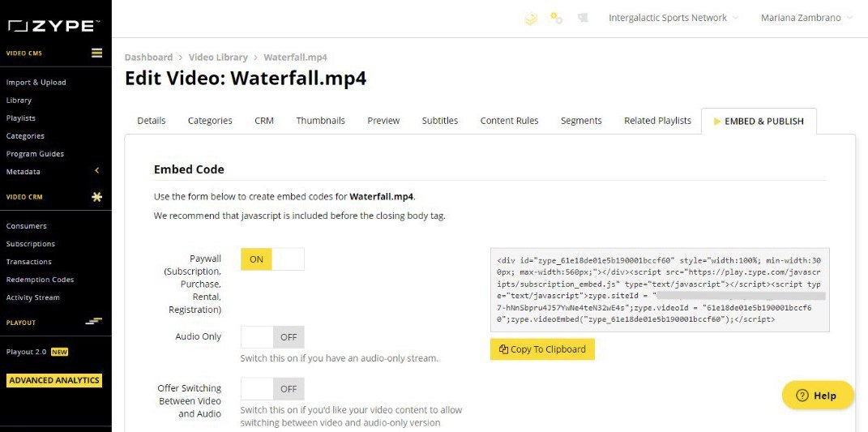Click the gray flag icon in header
The width and height of the screenshot is (868, 432).
[x=583, y=19]
